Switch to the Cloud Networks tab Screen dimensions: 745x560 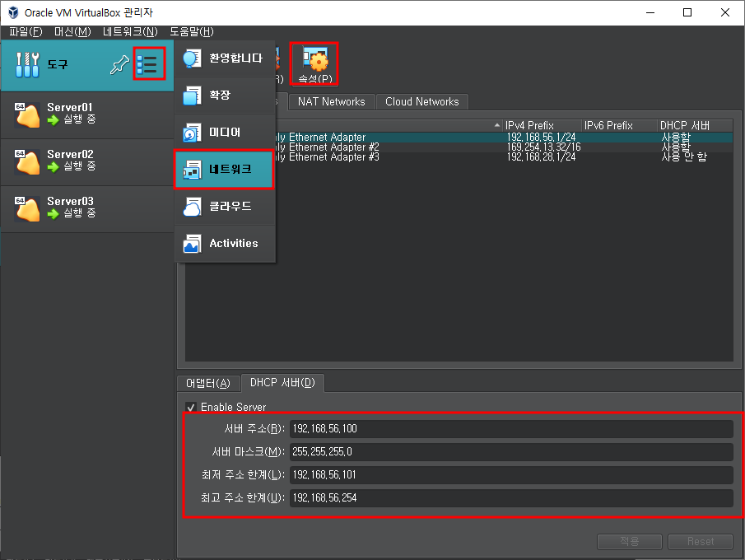pos(422,102)
